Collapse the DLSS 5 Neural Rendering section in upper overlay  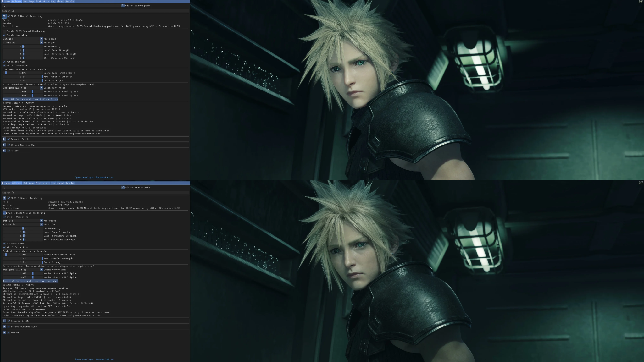tap(4, 16)
